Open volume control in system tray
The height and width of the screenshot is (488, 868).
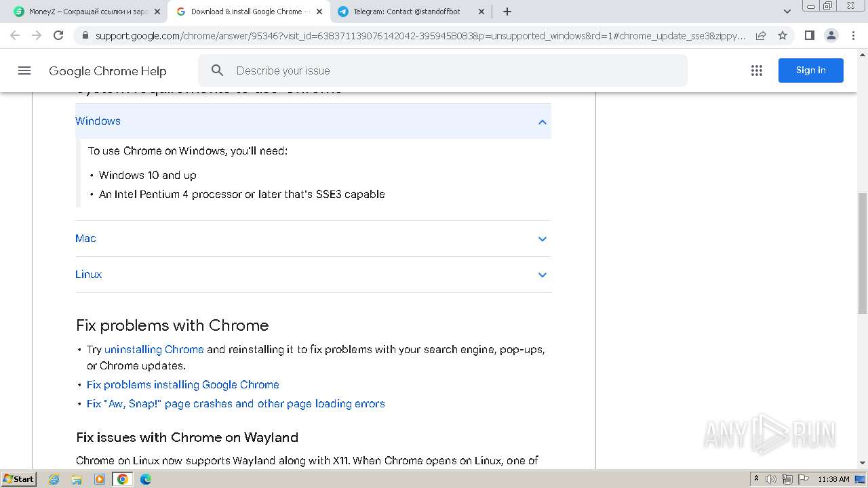(772, 479)
